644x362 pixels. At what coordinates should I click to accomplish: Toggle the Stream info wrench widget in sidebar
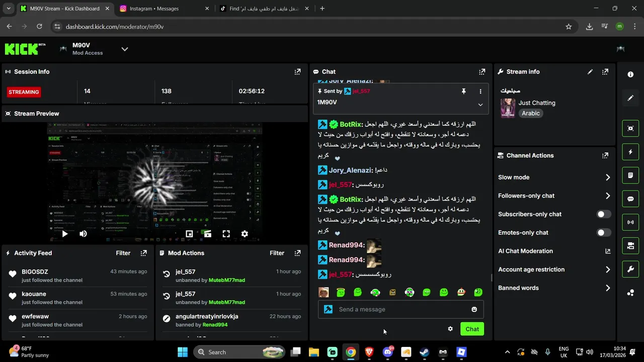pyautogui.click(x=630, y=269)
